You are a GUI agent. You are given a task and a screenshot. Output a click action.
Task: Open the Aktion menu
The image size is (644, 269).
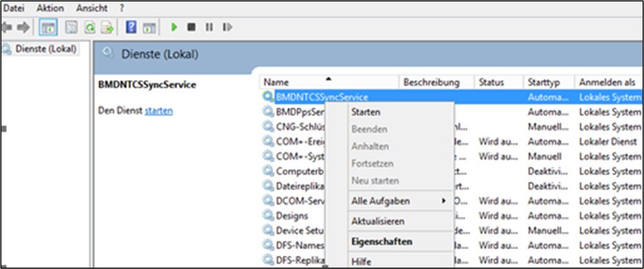pos(50,8)
